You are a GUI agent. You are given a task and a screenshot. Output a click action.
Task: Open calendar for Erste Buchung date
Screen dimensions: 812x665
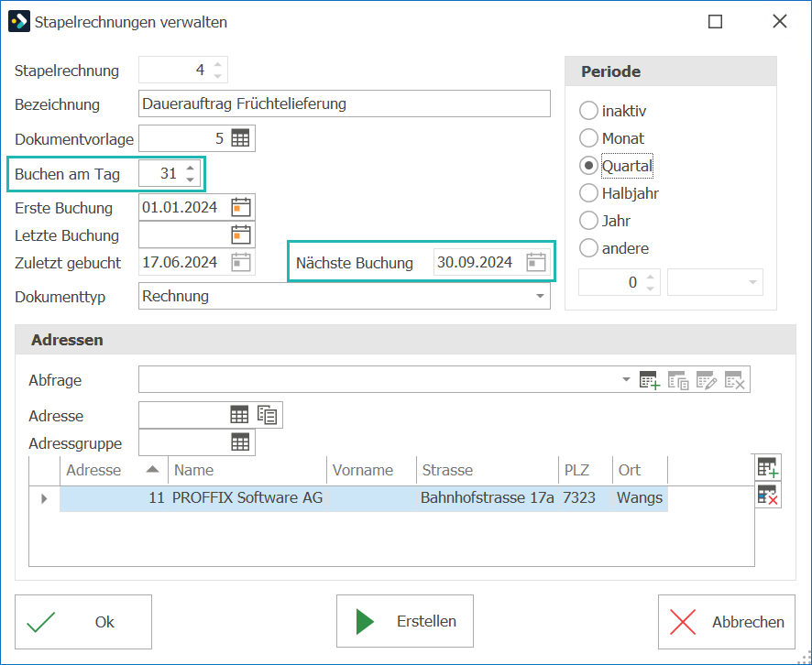241,207
